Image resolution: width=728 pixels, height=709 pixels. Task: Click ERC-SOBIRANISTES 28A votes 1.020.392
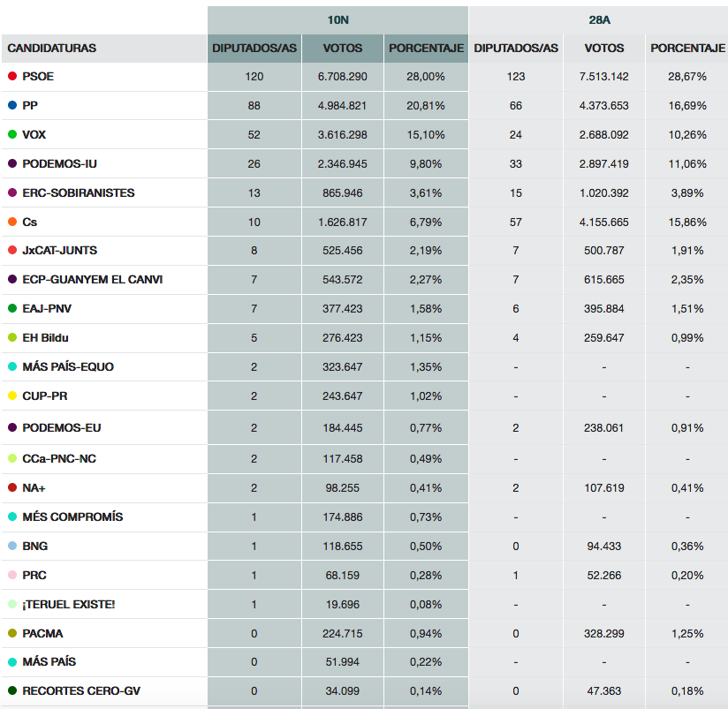pos(604,193)
